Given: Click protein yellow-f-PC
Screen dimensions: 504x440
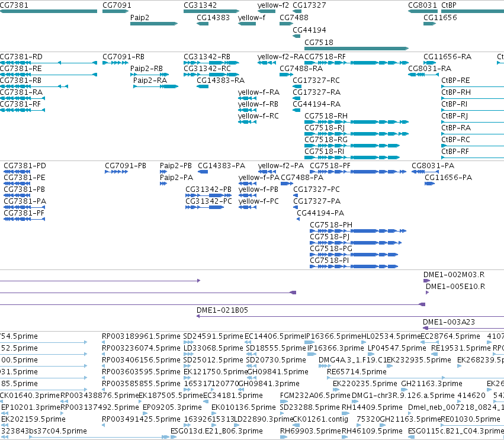Looking at the screenshot, I should tap(259, 201).
